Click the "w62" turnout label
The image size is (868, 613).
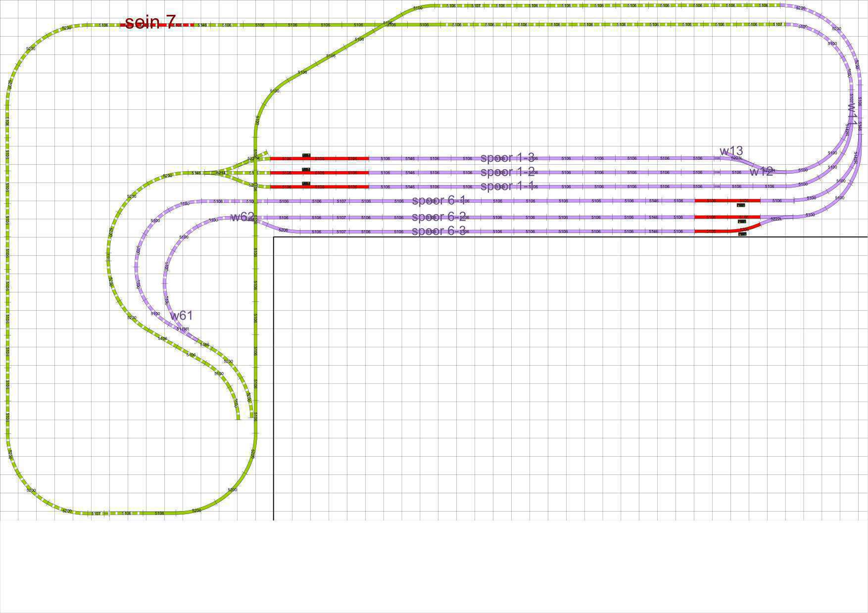pos(242,217)
